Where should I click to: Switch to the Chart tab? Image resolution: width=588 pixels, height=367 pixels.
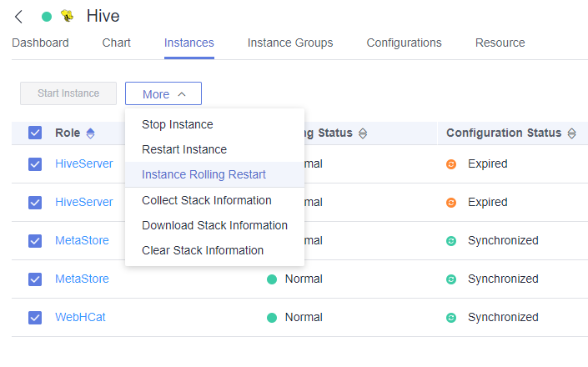(x=116, y=43)
